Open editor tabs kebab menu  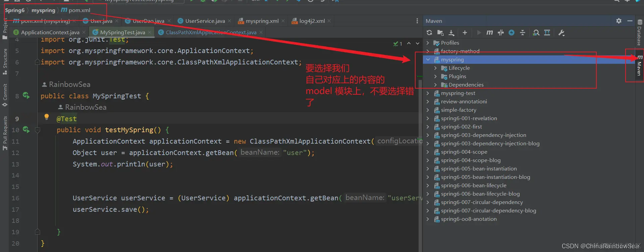(417, 21)
